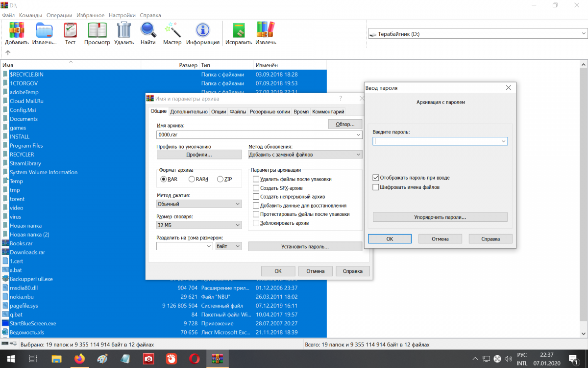Open the Просмотр (View) toolbar icon
This screenshot has width=588, height=368.
pyautogui.click(x=97, y=30)
